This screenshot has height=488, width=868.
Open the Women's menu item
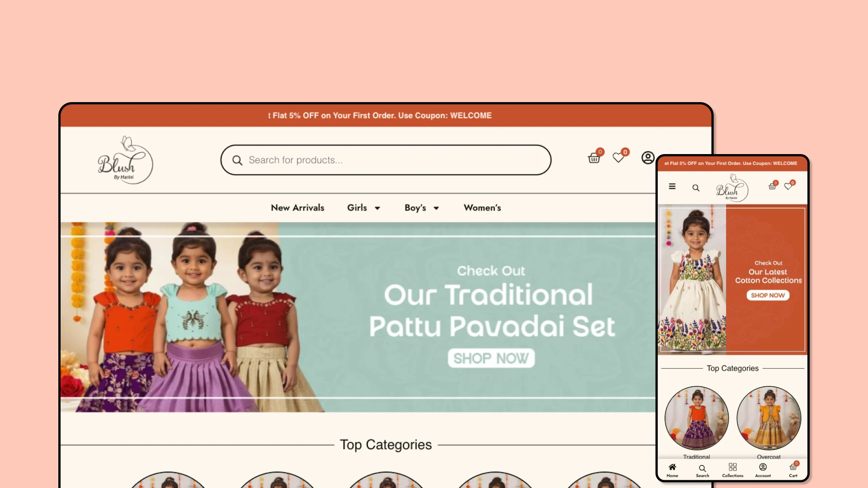(482, 208)
